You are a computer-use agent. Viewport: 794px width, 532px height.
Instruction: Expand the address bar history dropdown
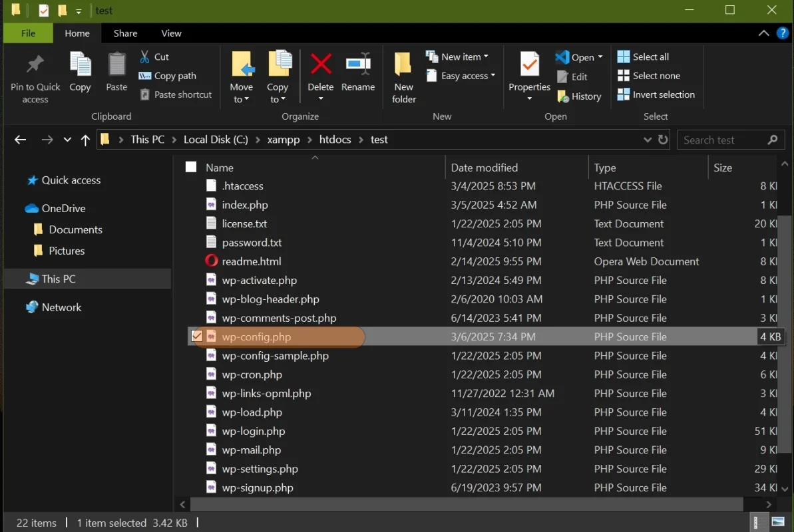pos(647,140)
